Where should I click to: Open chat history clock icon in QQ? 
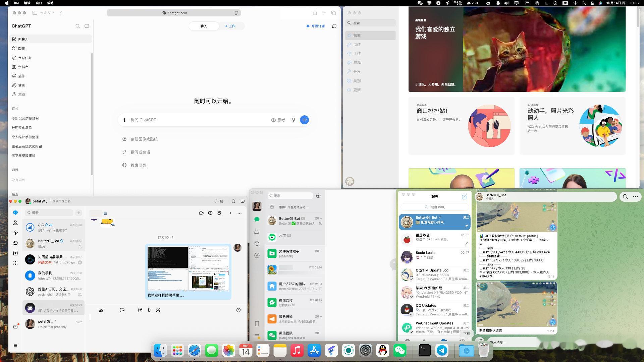coord(238,310)
